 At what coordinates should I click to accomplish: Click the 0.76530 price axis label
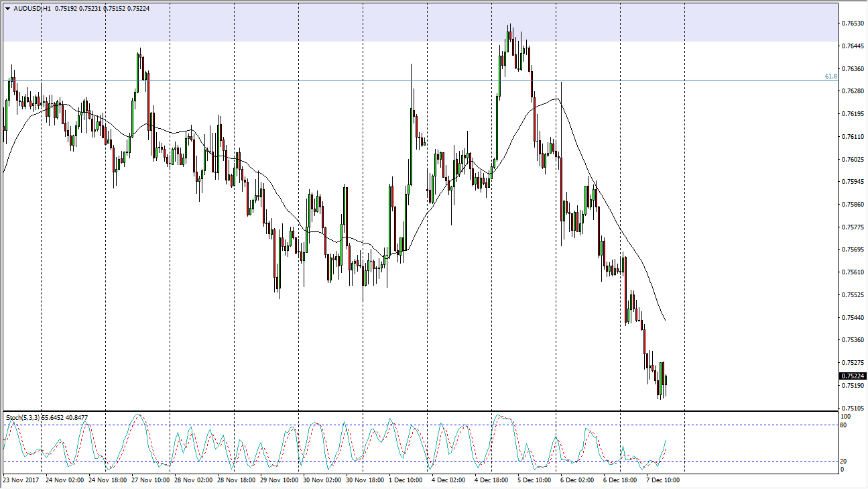851,23
